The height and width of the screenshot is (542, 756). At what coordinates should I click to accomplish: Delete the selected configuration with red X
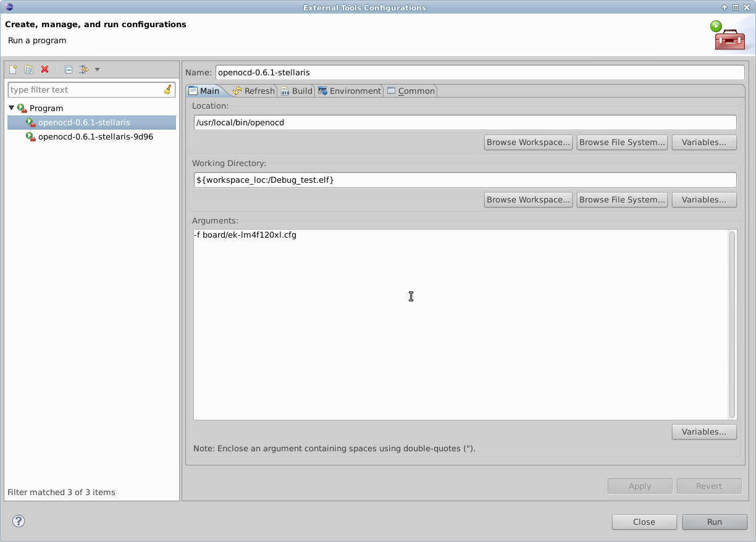(44, 70)
